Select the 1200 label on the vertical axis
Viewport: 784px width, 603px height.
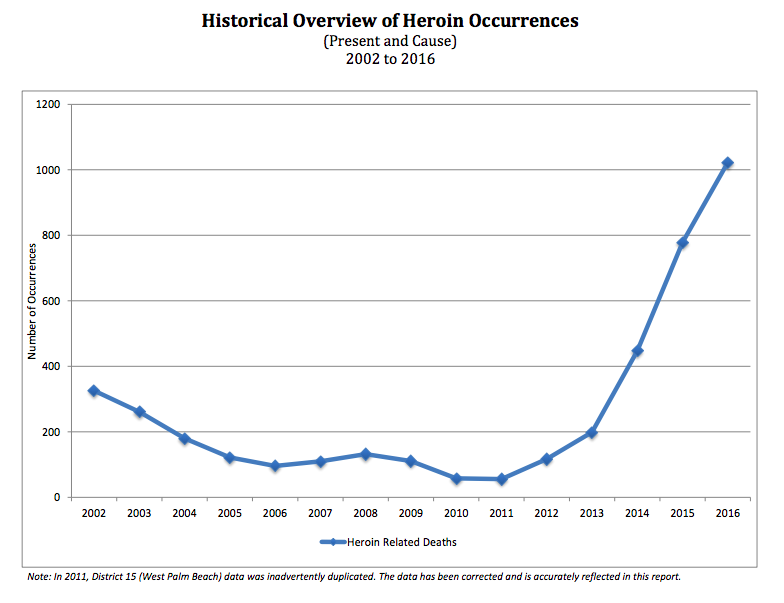(x=48, y=105)
